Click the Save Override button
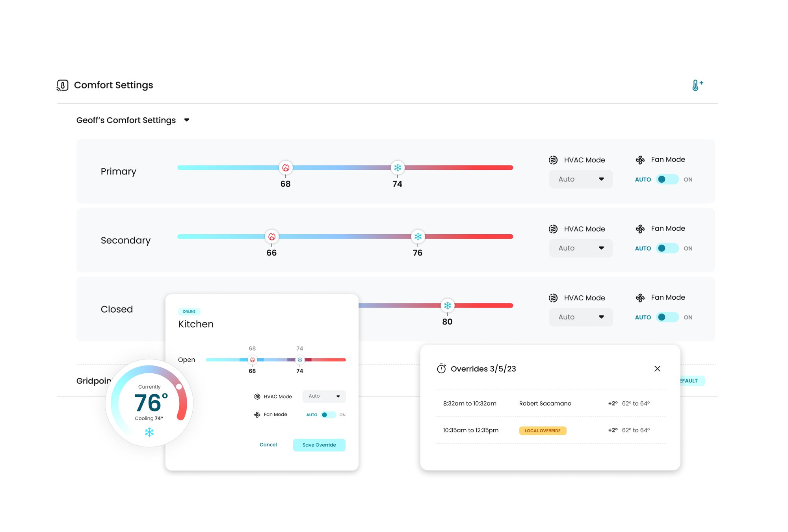This screenshot has width=788, height=532. coord(319,445)
